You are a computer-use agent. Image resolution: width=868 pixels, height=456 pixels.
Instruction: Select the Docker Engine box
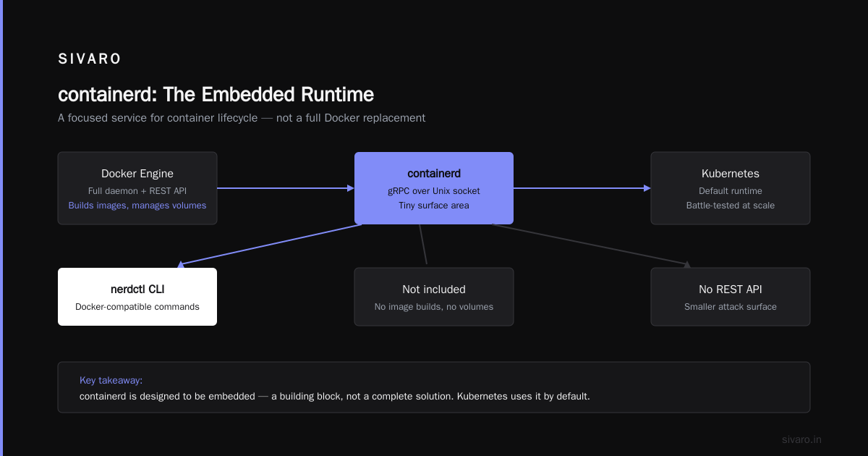click(x=137, y=188)
